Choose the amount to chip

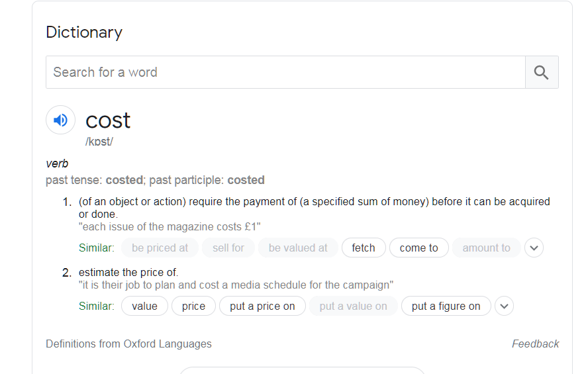[487, 248]
